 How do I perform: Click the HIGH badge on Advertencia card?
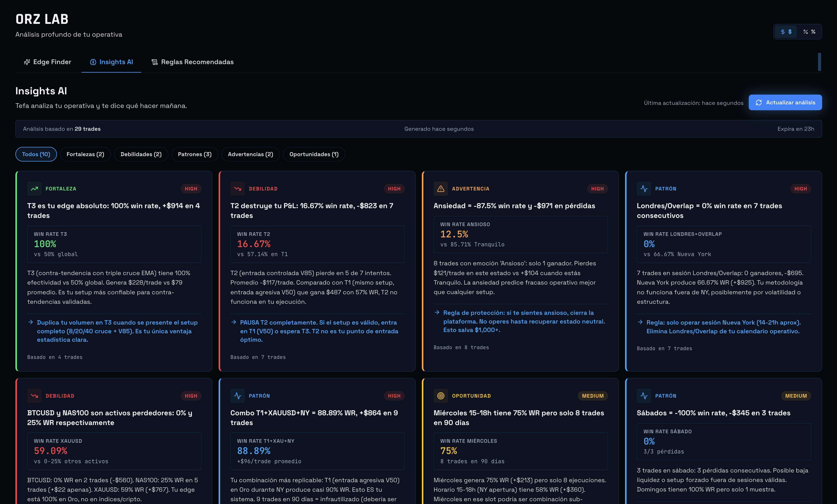(x=597, y=189)
